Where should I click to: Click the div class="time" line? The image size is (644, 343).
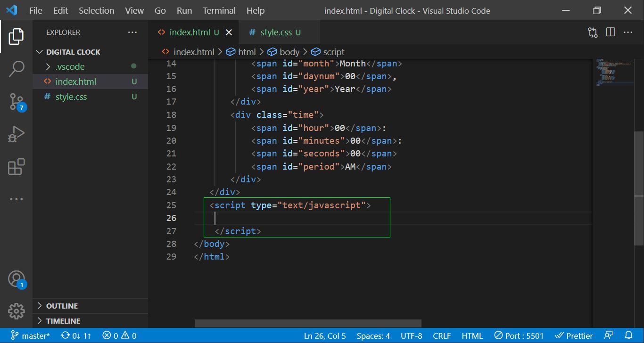click(277, 114)
